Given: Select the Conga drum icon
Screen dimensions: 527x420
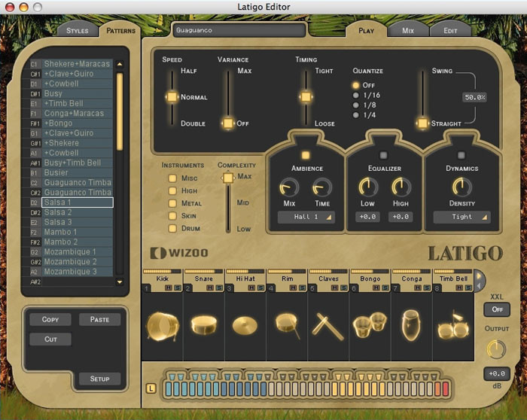Looking at the screenshot, I should coord(411,325).
